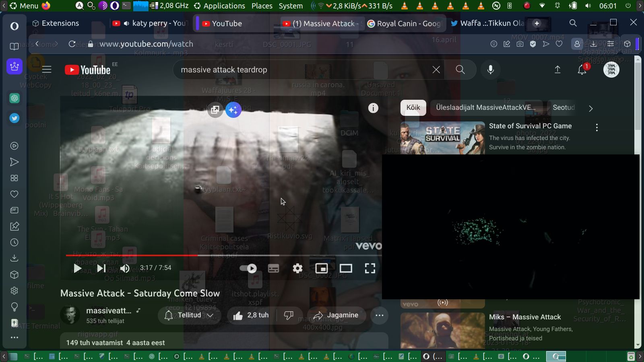
Task: Open ChatGPT in the Opera sidebar
Action: pos(14,98)
